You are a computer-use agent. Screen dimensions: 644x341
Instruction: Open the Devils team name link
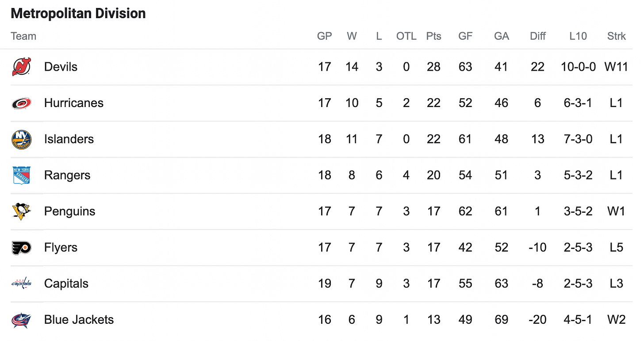click(x=61, y=67)
